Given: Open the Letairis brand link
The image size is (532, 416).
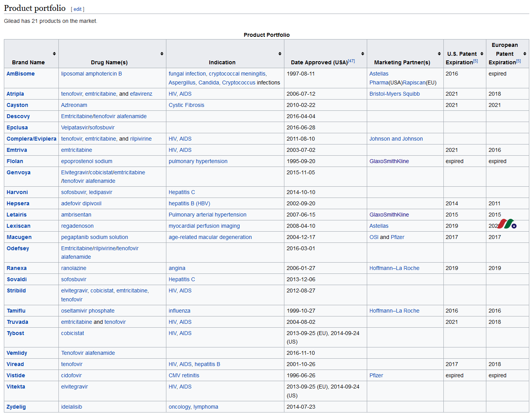Looking at the screenshot, I should [17, 215].
